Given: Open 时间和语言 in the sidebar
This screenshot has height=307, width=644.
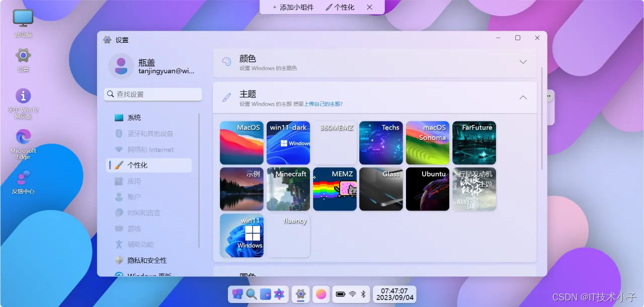Looking at the screenshot, I should coord(149,213).
